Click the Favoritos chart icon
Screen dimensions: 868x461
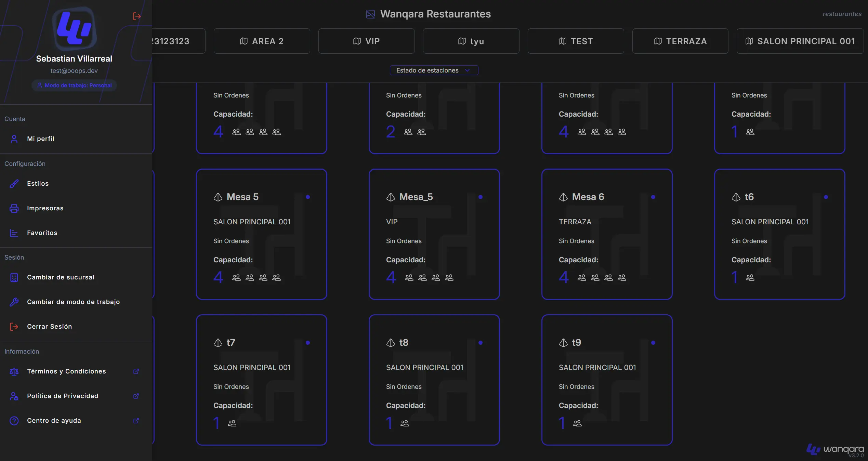(x=14, y=233)
